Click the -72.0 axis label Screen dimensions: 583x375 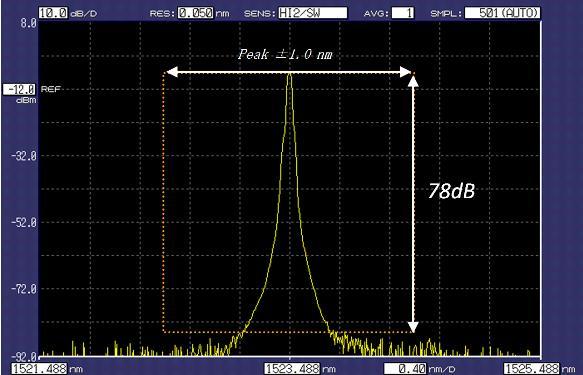(24, 289)
